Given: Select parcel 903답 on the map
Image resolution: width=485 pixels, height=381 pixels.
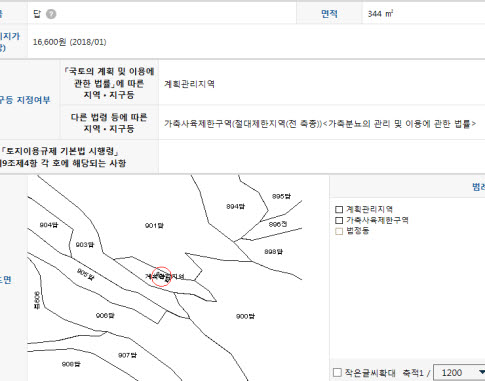Looking at the screenshot, I should coord(85,245).
